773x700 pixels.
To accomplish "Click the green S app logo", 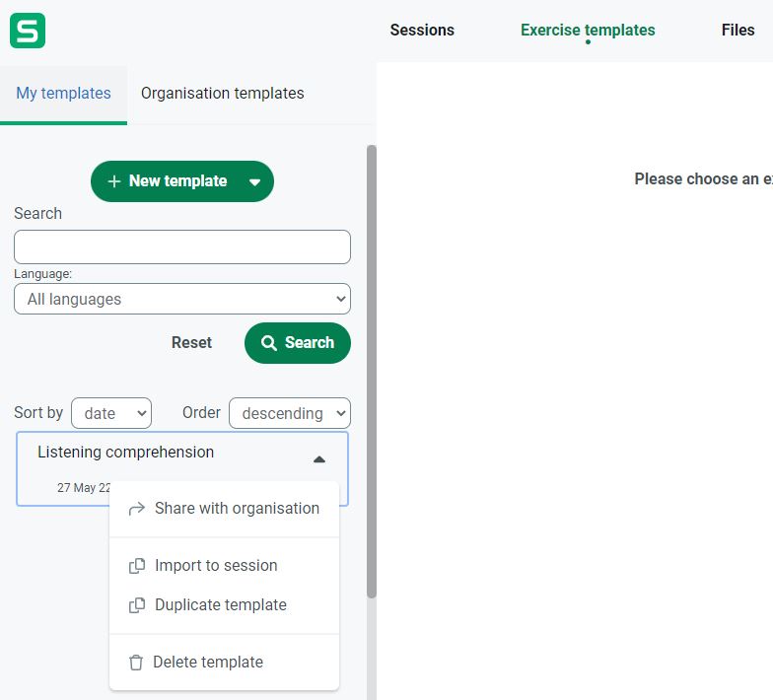I will (28, 31).
